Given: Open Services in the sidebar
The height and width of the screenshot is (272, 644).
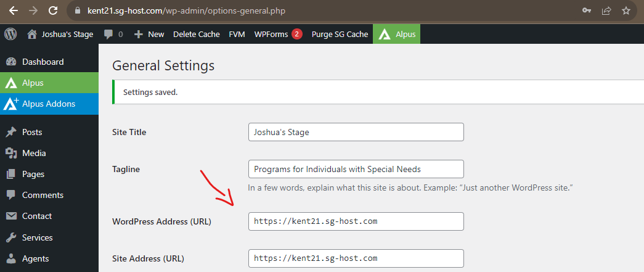Looking at the screenshot, I should (38, 237).
